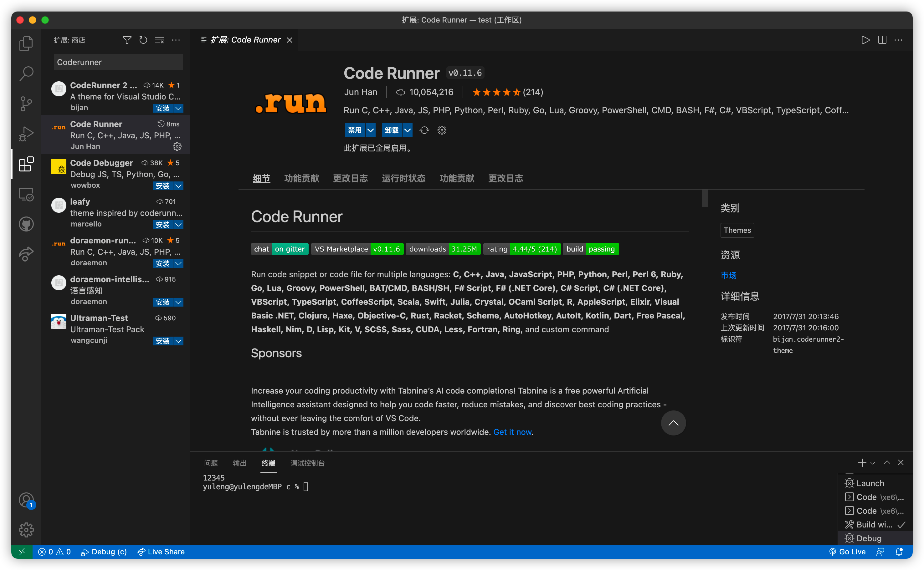
Task: Clear extension search results icon
Action: tap(160, 40)
